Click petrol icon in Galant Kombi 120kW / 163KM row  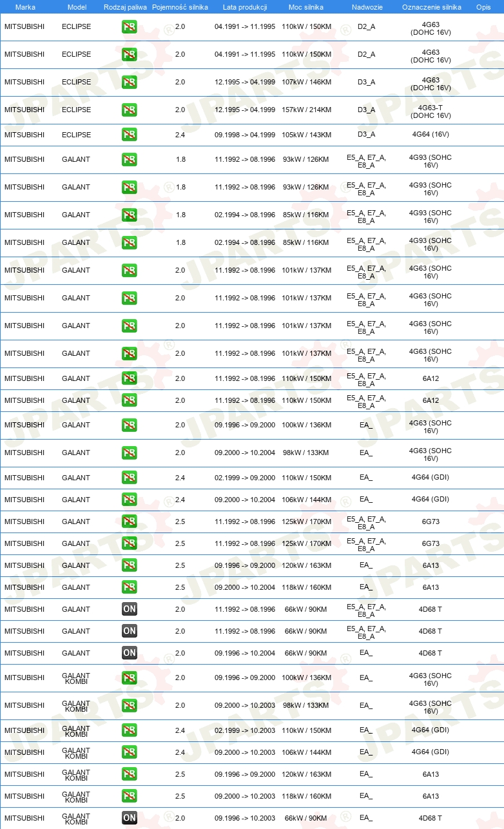[x=130, y=774]
